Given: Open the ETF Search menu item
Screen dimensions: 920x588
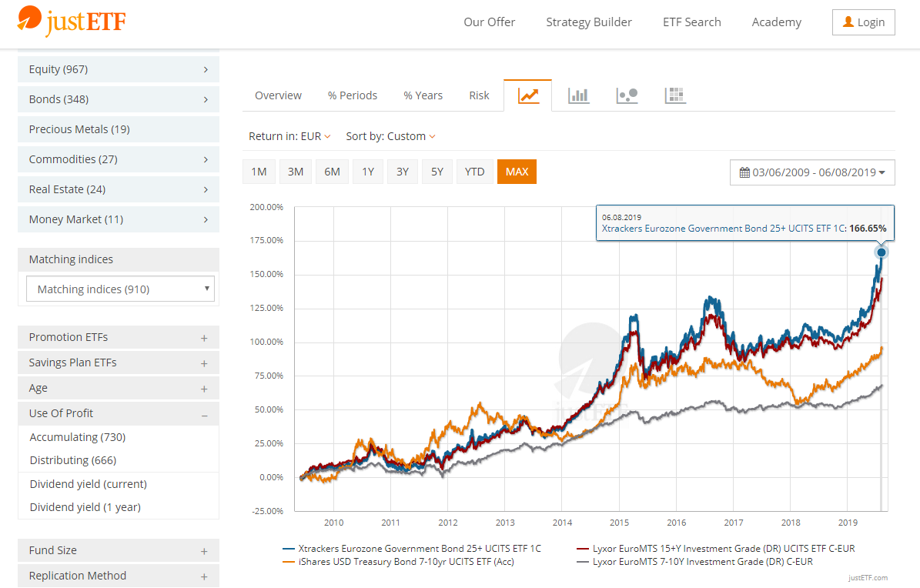Looking at the screenshot, I should (x=691, y=22).
